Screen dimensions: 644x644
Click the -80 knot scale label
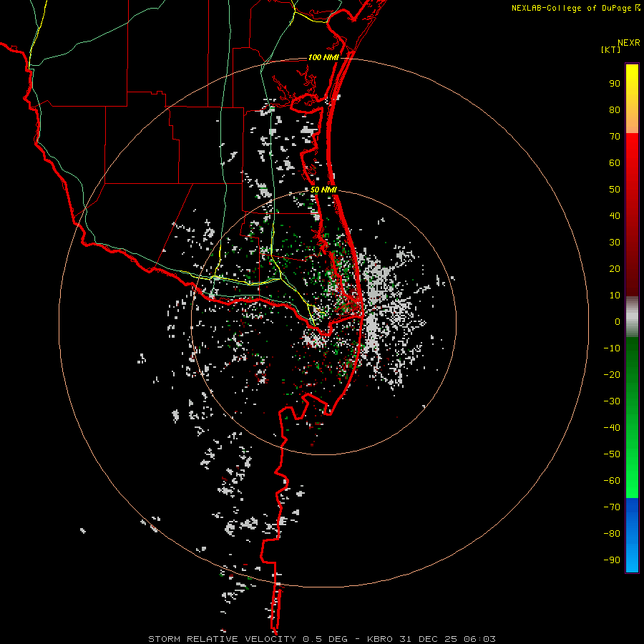pyautogui.click(x=612, y=534)
